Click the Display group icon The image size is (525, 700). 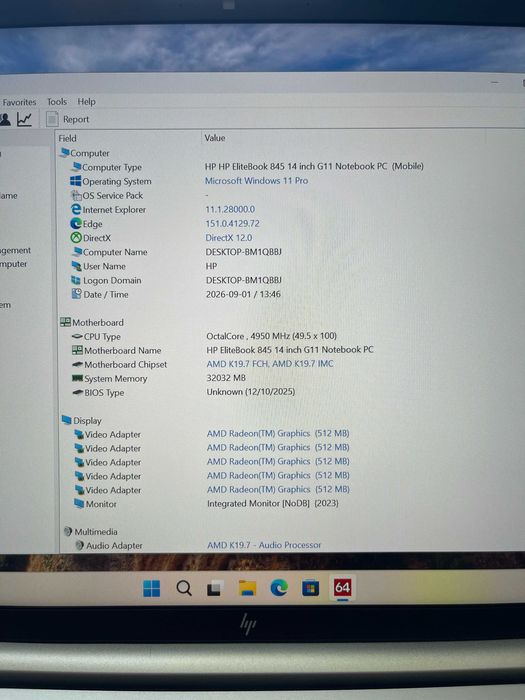pyautogui.click(x=67, y=420)
